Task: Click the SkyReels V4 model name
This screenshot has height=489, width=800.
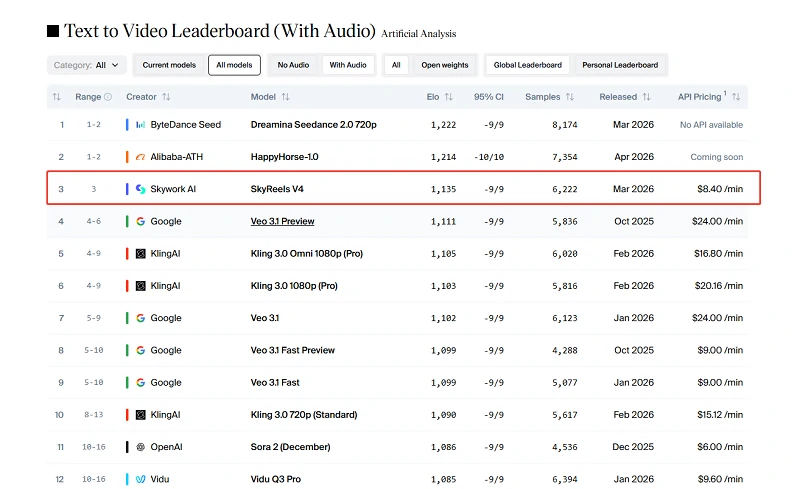Action: [x=277, y=189]
